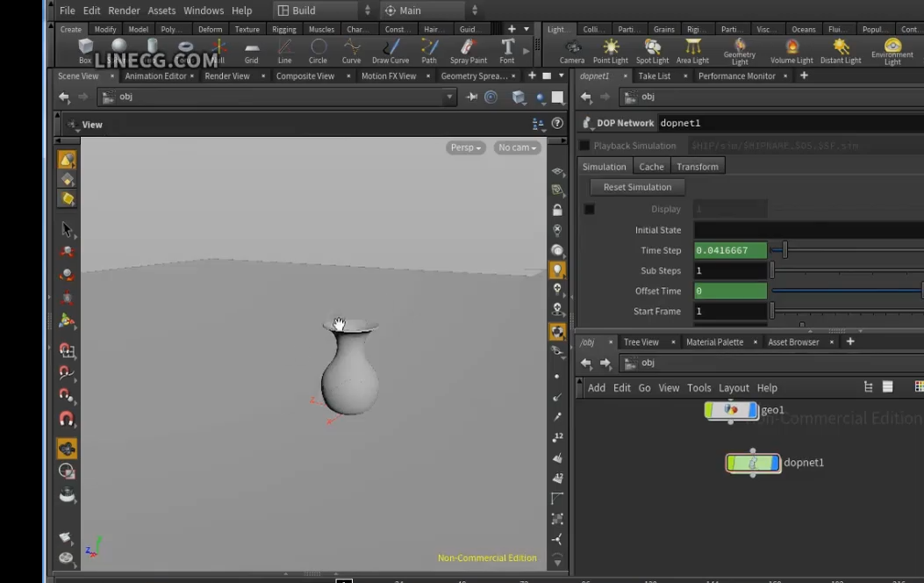The height and width of the screenshot is (583, 924).
Task: Click the Start Frame slider handle
Action: 772,311
